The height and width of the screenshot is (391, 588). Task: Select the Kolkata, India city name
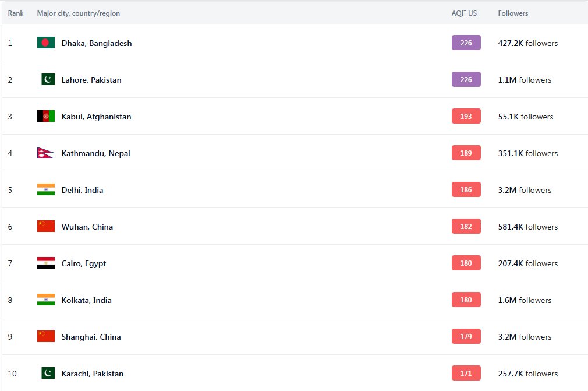[x=86, y=300]
